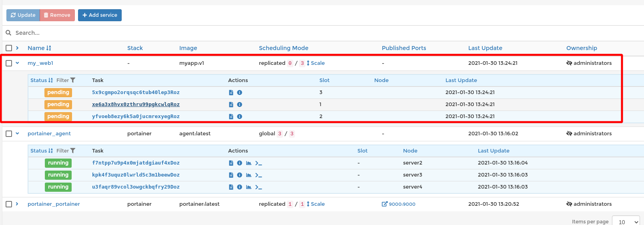This screenshot has height=225, width=644.
Task: Tick the checkbox for portainer_agent service
Action: (x=9, y=134)
